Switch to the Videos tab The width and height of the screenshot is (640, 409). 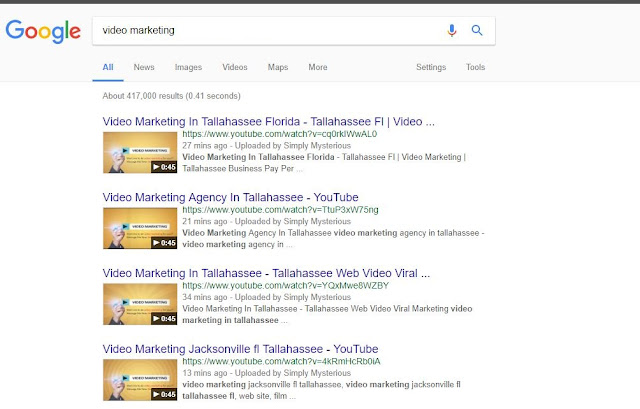coord(235,67)
